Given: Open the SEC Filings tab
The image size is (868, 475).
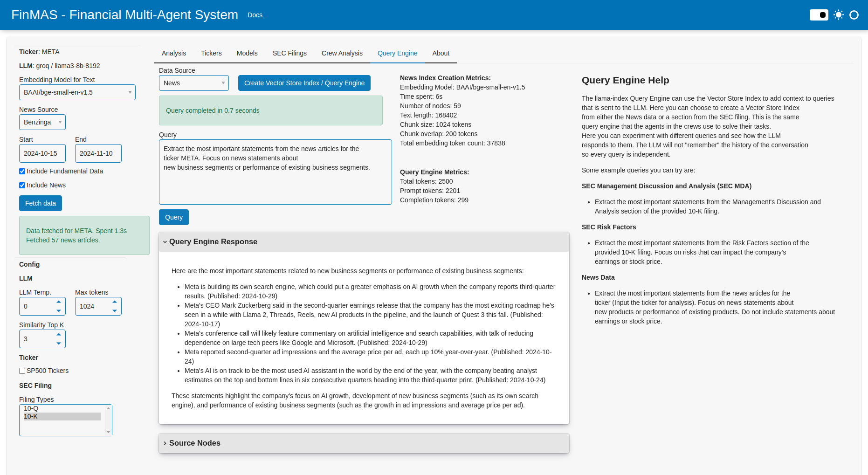Looking at the screenshot, I should coord(289,53).
